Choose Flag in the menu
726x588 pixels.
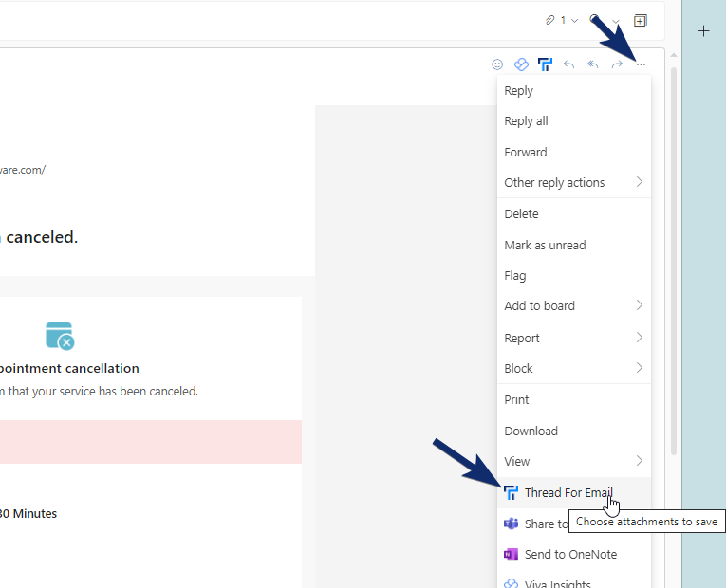coord(574,276)
